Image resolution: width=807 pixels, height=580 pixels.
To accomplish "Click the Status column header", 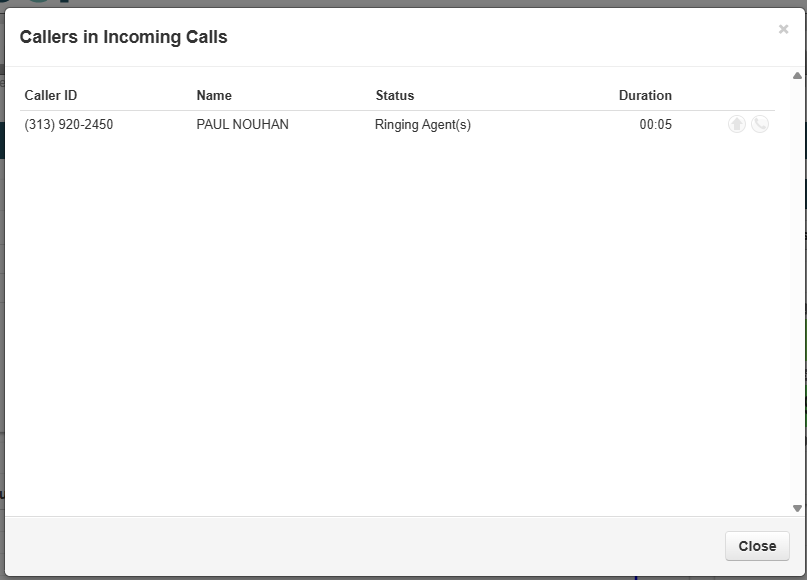I will (395, 96).
